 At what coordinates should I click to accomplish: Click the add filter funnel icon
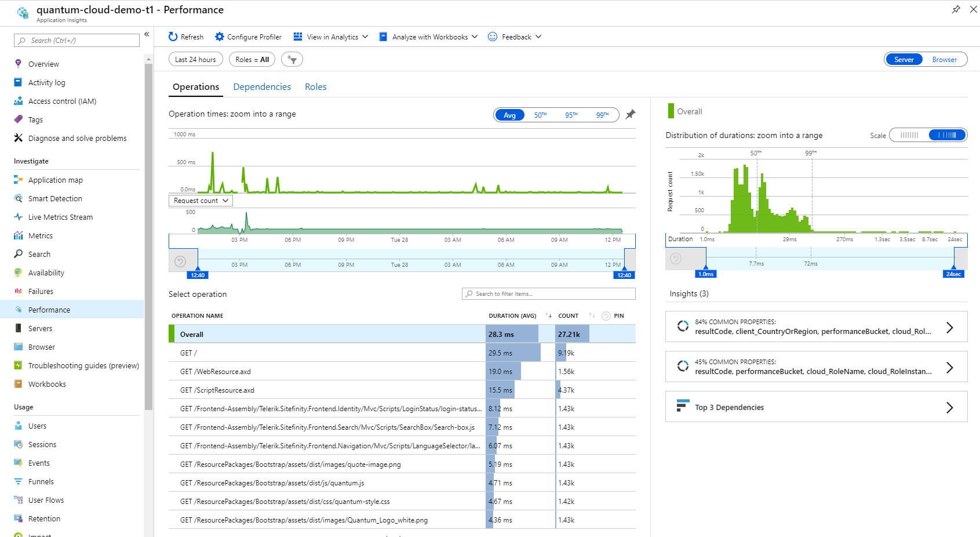(x=292, y=60)
